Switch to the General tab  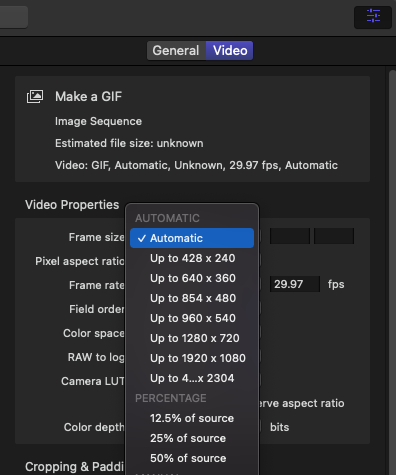click(176, 51)
